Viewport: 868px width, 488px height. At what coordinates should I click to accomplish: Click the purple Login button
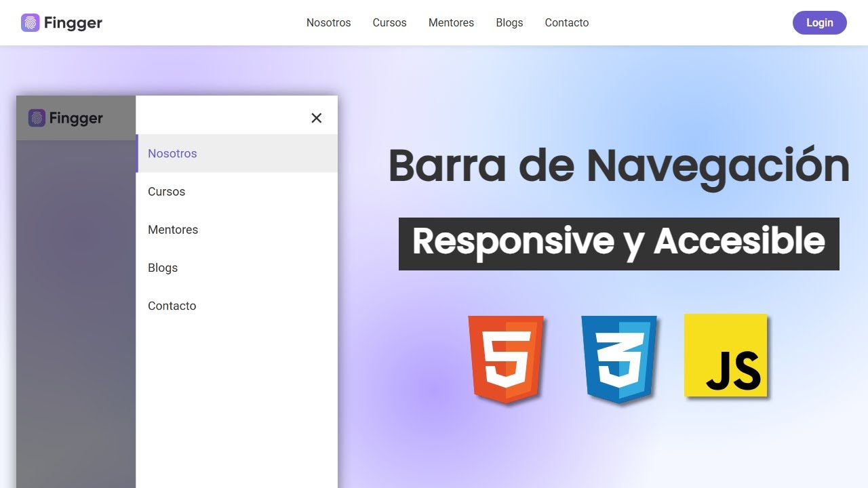(820, 22)
